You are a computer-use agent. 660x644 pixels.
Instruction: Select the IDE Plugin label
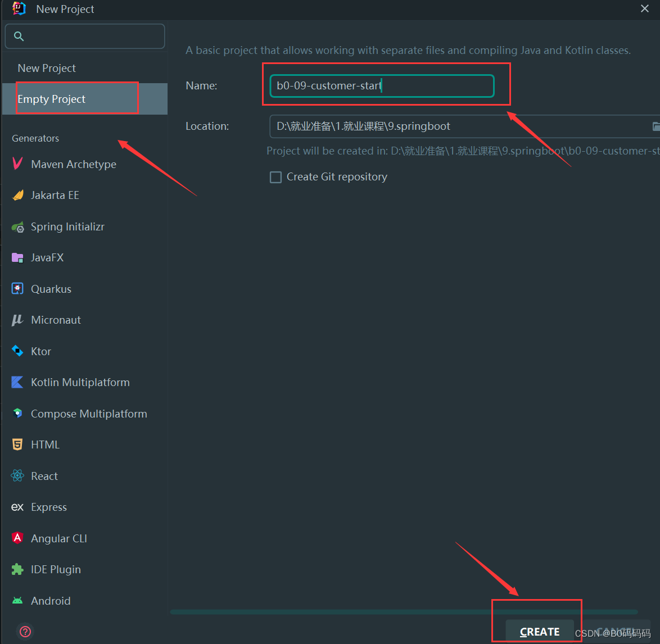[x=56, y=570]
